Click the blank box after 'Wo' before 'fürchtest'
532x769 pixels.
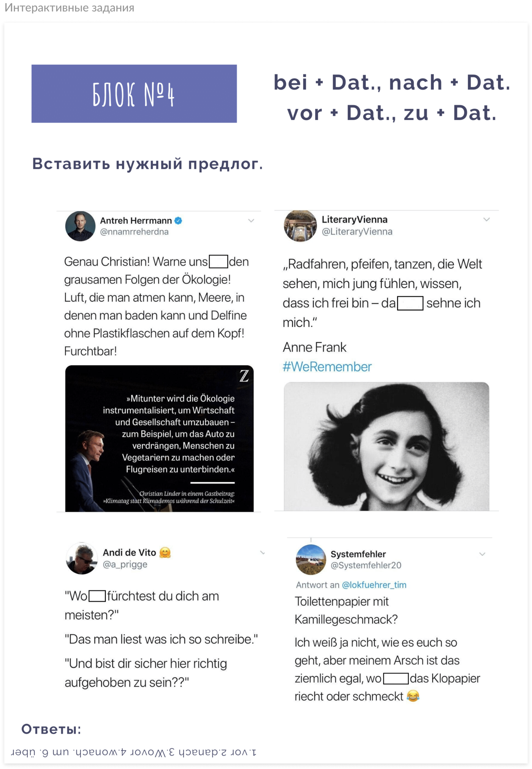[97, 596]
